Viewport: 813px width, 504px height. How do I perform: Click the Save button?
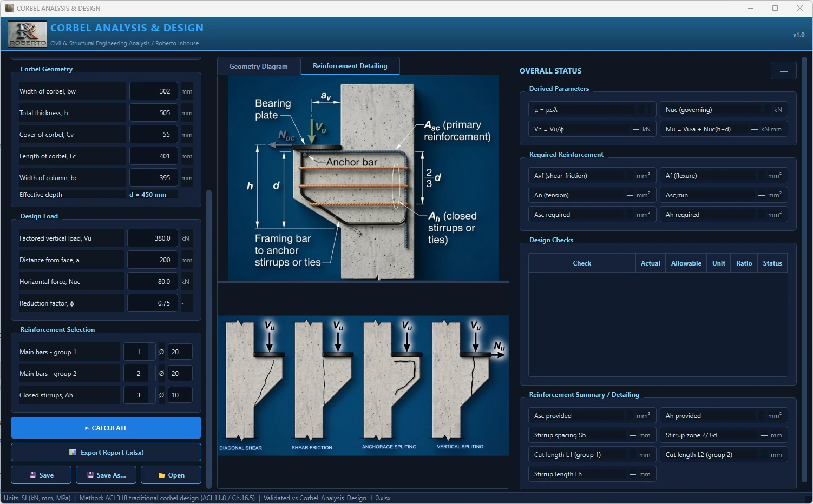pyautogui.click(x=41, y=475)
